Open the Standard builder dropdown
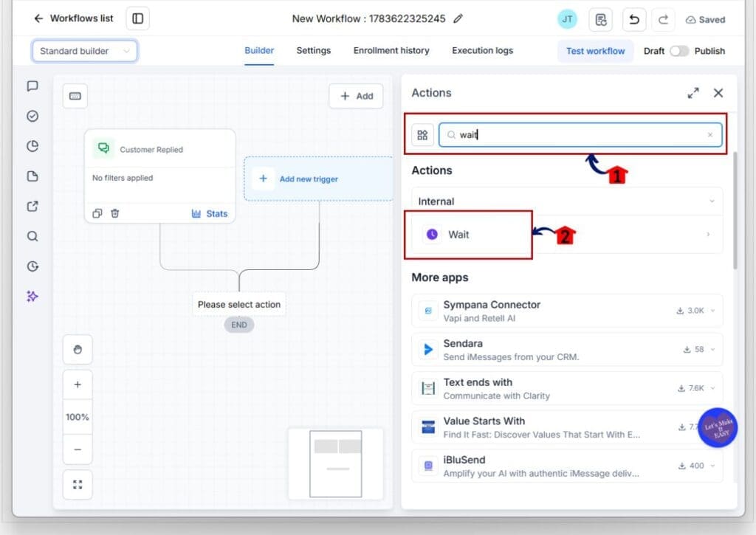Viewport: 756px width, 535px height. 85,51
